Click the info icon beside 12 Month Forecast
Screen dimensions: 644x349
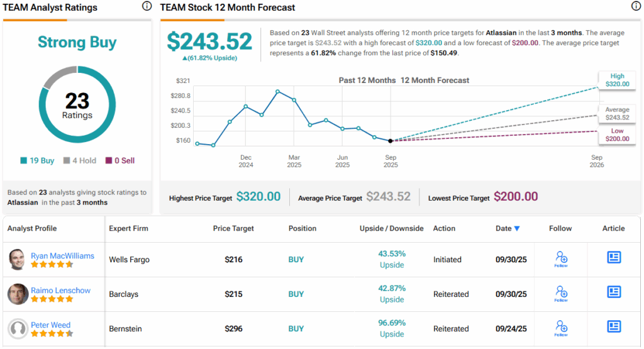pyautogui.click(x=636, y=6)
